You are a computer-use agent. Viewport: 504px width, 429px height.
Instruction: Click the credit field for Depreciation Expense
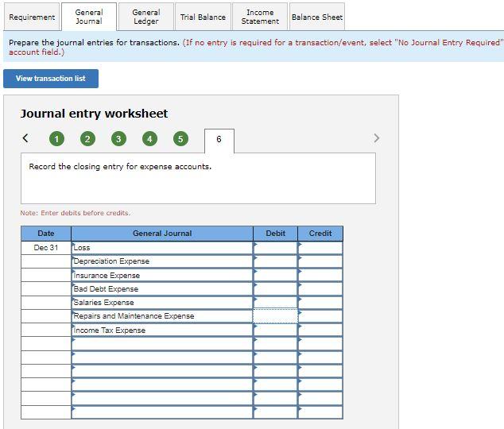(x=320, y=261)
